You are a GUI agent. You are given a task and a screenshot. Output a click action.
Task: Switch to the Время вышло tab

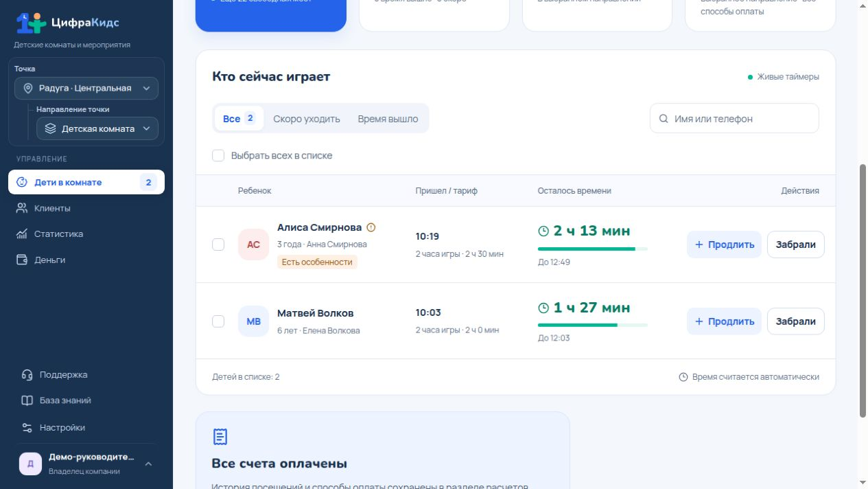[x=388, y=119]
